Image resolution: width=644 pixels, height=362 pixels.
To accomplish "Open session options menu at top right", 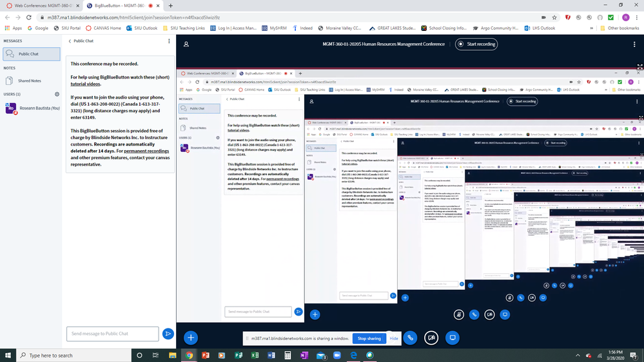I will [634, 44].
